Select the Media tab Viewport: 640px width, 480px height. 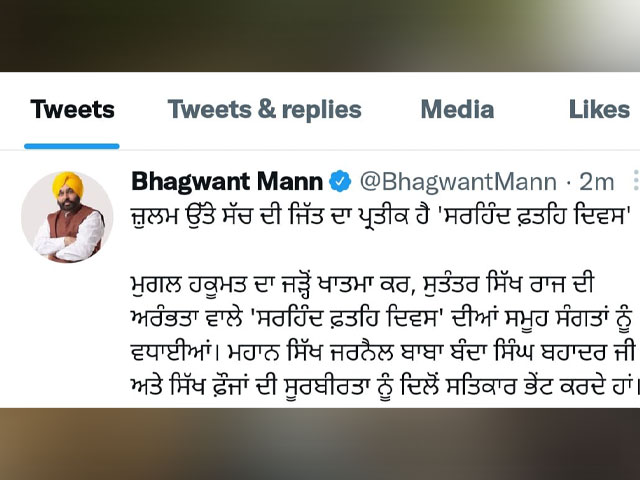(x=457, y=109)
